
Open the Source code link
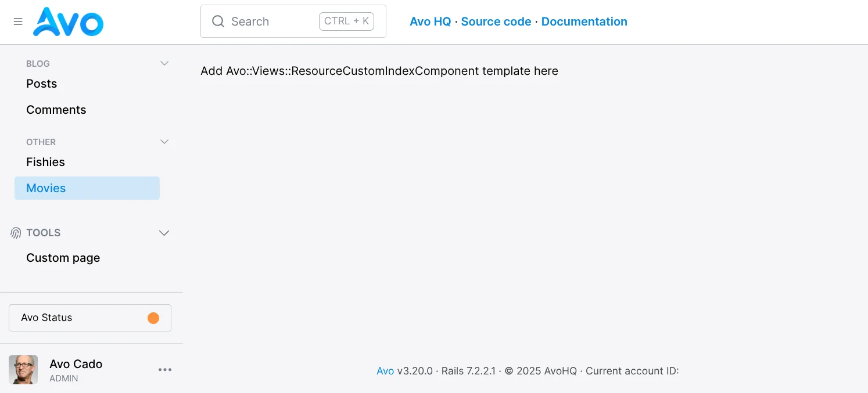pyautogui.click(x=496, y=21)
